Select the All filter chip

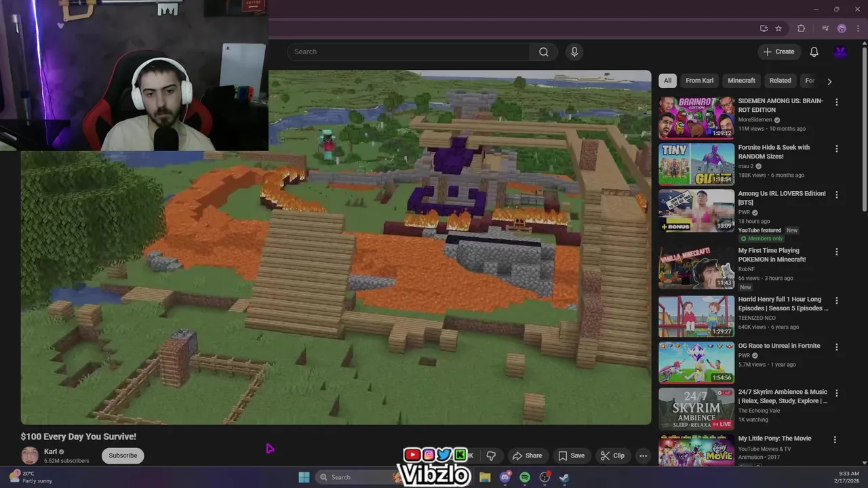pos(667,81)
